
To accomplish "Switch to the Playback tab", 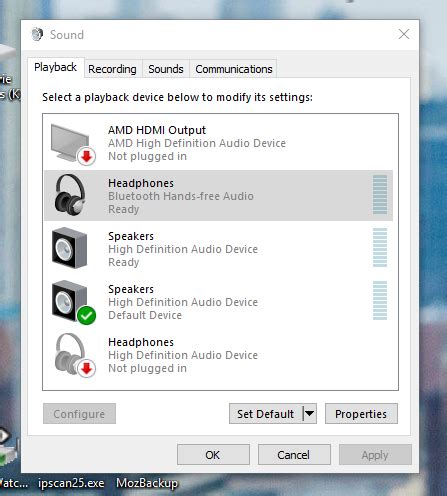I will pyautogui.click(x=56, y=67).
